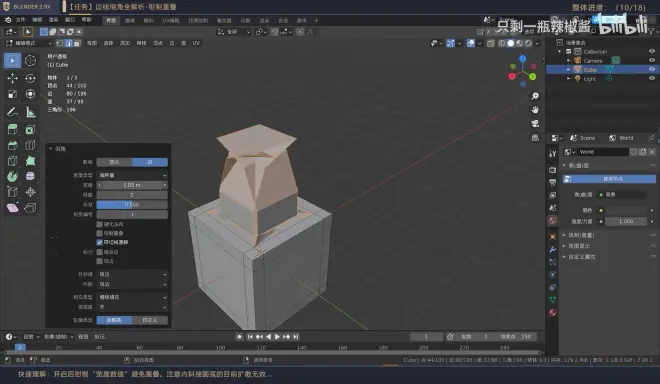
Task: Select the Shear tool
Action: pyautogui.click(x=13, y=208)
